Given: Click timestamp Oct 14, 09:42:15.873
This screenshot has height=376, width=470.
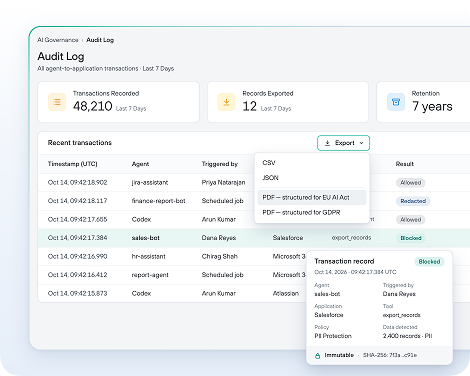Looking at the screenshot, I should (77, 293).
